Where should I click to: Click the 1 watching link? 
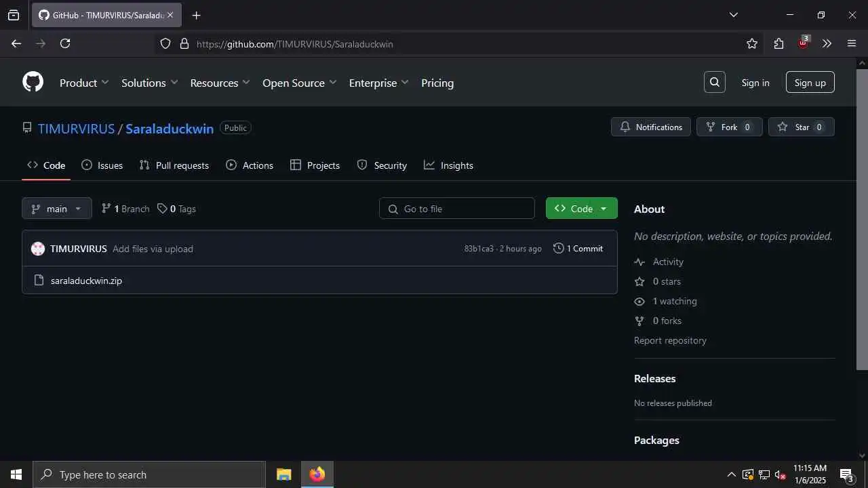[675, 301]
